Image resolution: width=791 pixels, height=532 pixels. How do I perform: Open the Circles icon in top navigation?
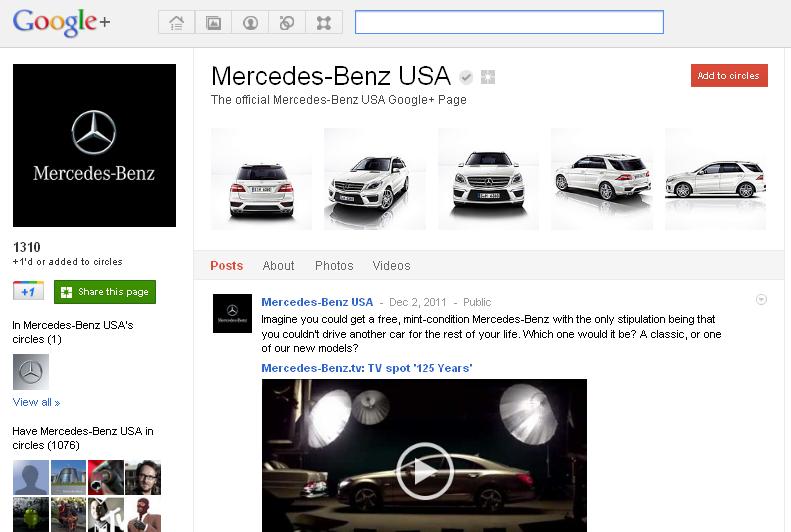287,22
